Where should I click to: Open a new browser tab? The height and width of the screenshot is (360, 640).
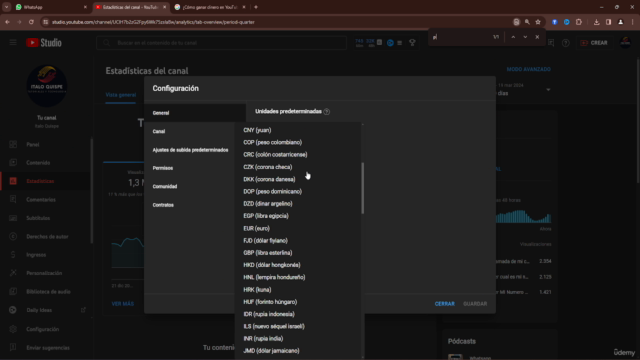point(256,7)
